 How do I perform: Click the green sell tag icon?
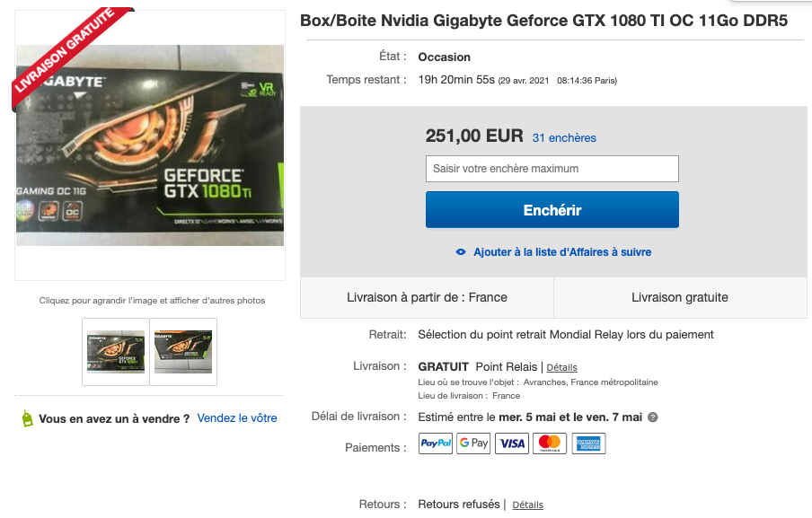click(27, 418)
